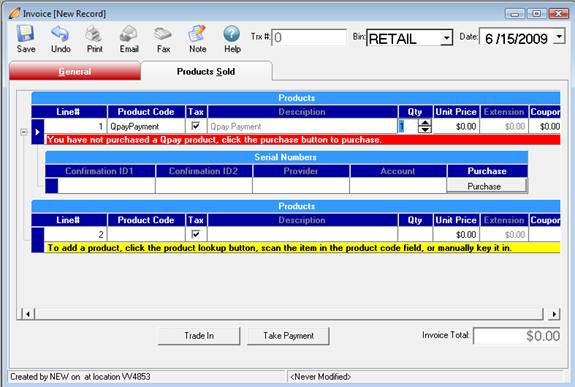Minimize the Invoice window

[514, 14]
